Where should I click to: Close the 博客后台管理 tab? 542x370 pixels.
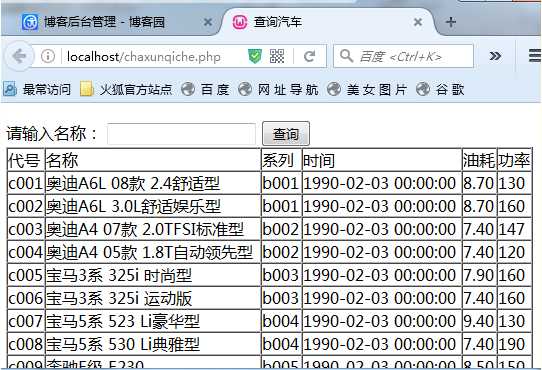pyautogui.click(x=208, y=22)
